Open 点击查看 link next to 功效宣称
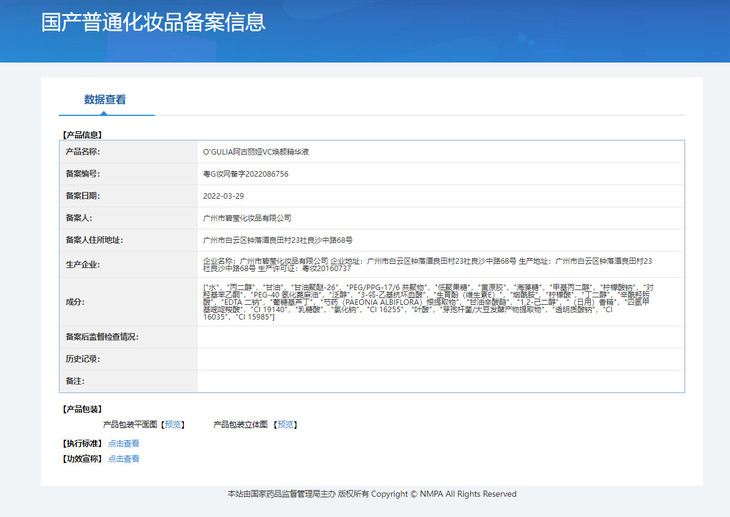This screenshot has width=730, height=517. tap(124, 459)
